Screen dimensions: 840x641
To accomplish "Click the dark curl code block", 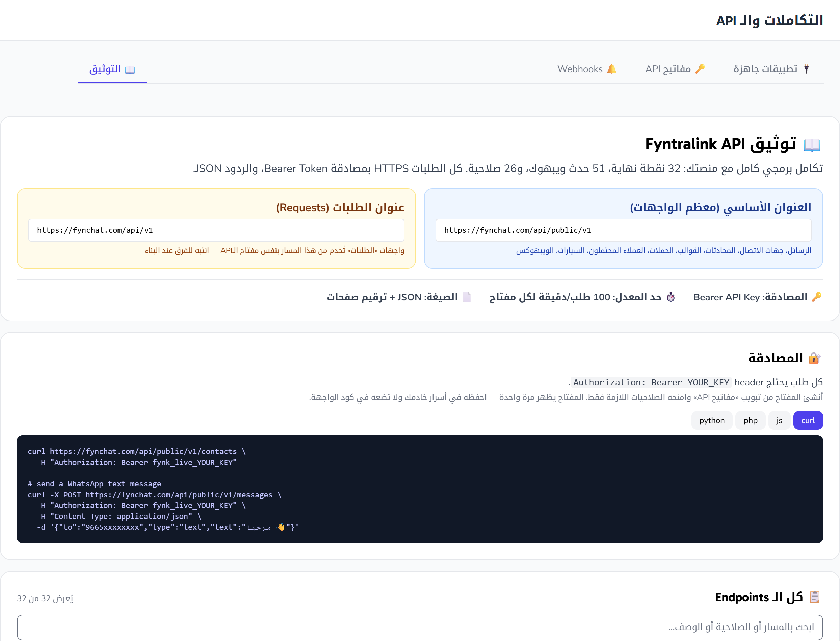I will click(x=420, y=489).
